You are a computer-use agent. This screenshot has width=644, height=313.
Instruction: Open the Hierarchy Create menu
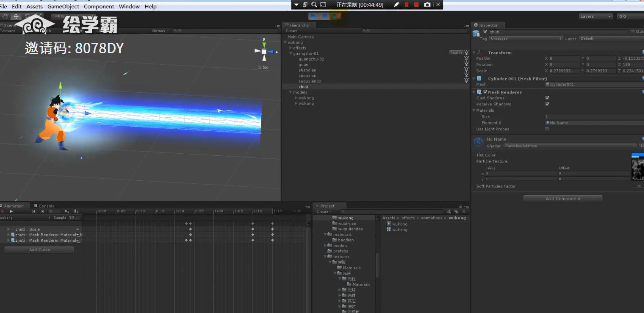(293, 31)
